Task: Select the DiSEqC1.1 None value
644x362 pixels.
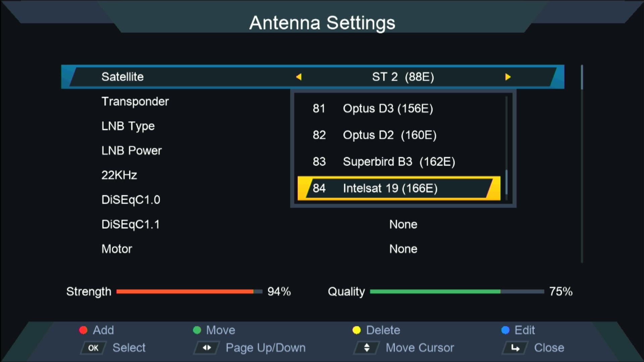Action: click(403, 224)
